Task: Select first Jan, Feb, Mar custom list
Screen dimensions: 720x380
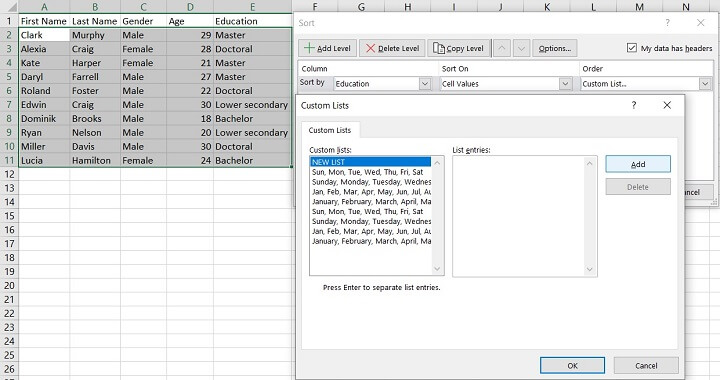Action: pos(371,192)
